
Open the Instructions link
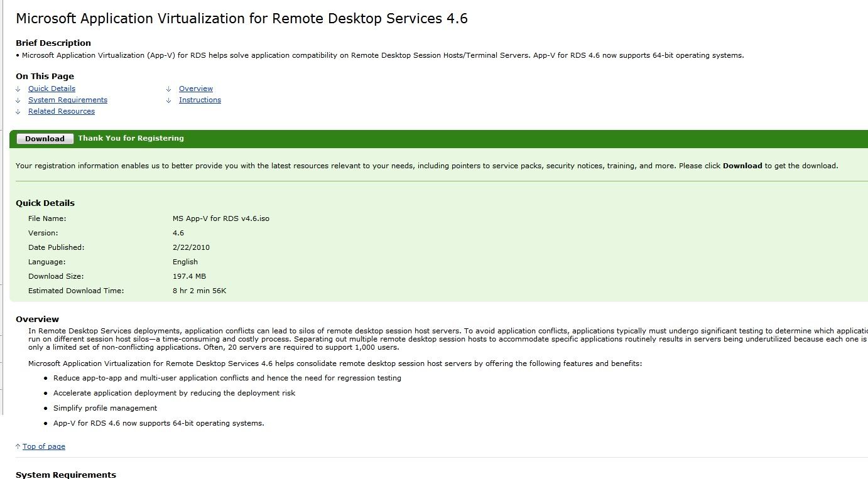pyautogui.click(x=200, y=100)
